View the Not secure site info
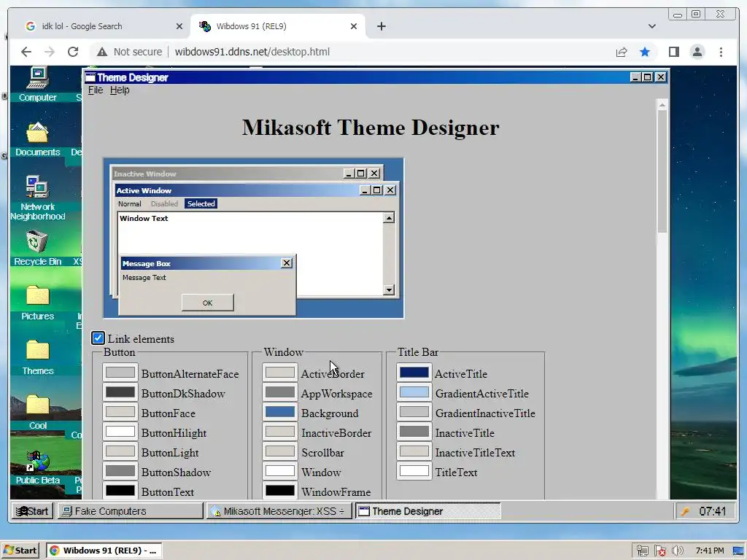Image resolution: width=747 pixels, height=560 pixels. tap(128, 52)
